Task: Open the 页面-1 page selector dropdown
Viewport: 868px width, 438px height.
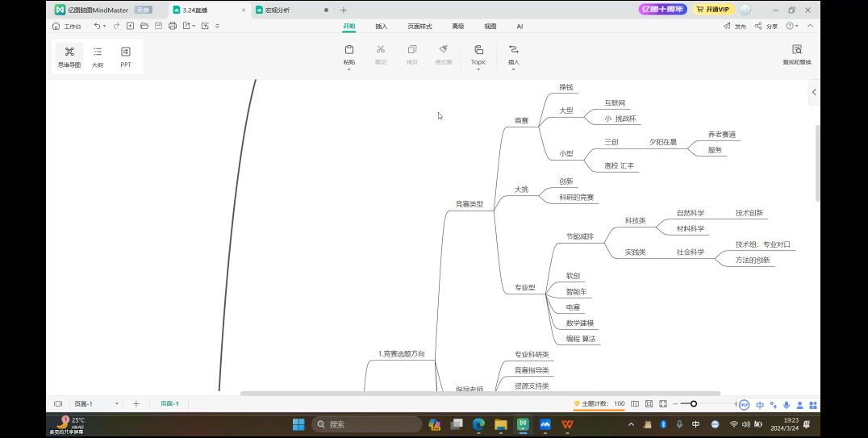Action: [116, 403]
